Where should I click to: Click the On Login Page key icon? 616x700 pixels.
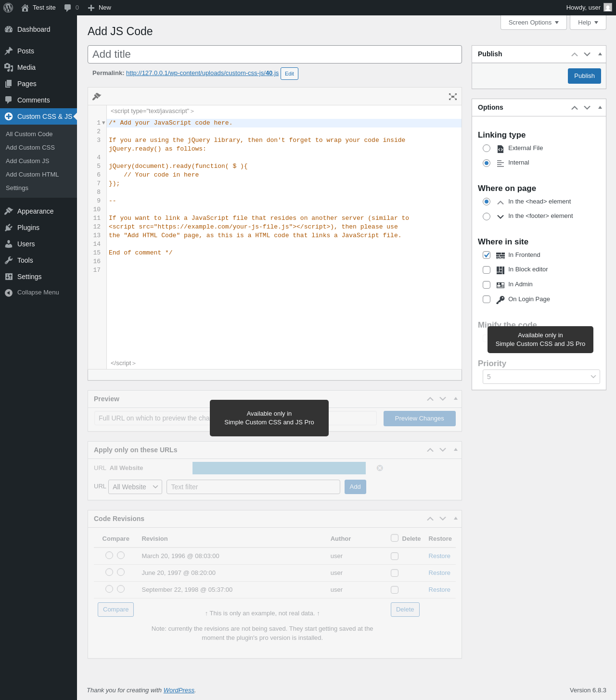click(x=500, y=300)
